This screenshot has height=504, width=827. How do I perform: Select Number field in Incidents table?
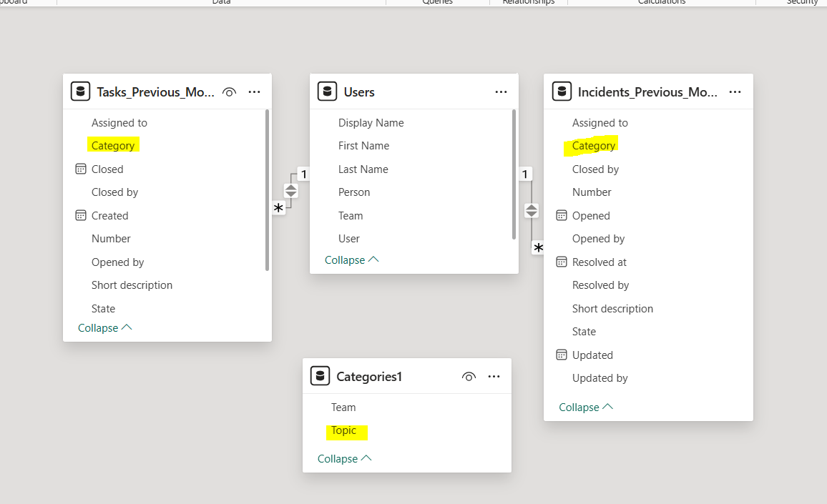click(x=592, y=192)
